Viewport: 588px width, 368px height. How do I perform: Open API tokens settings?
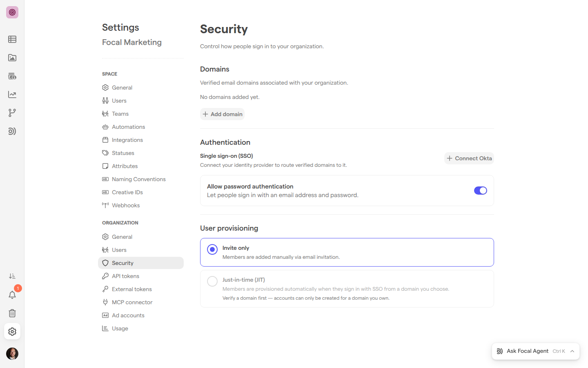141,276
